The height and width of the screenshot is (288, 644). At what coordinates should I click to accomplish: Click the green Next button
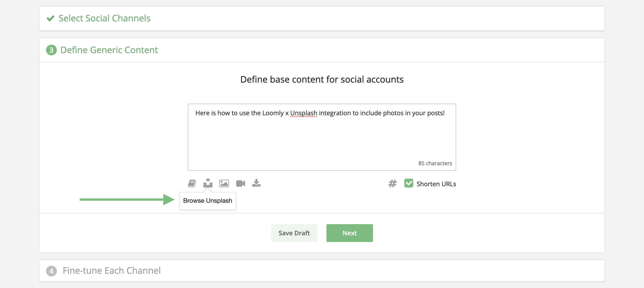(x=349, y=233)
